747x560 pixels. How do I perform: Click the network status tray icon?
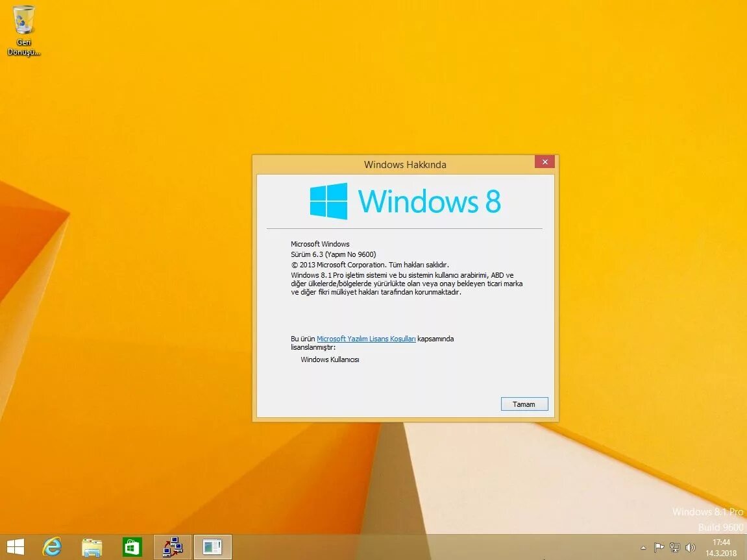click(674, 548)
